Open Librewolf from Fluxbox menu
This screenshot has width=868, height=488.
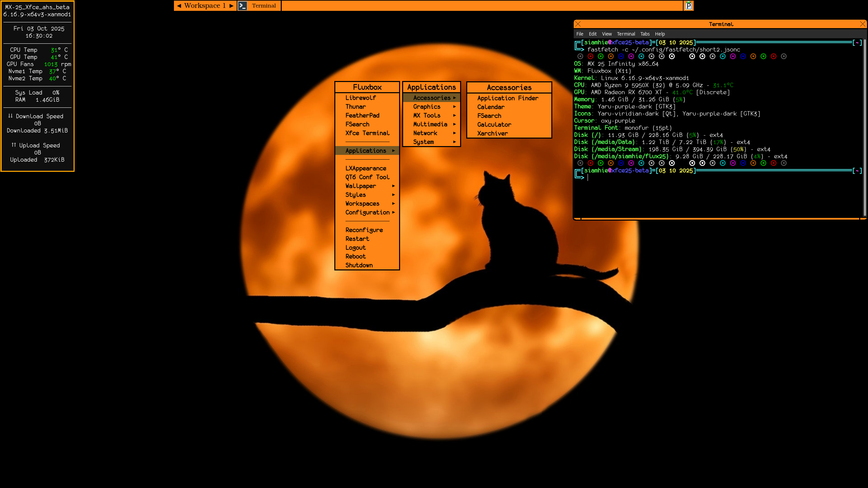[360, 98]
